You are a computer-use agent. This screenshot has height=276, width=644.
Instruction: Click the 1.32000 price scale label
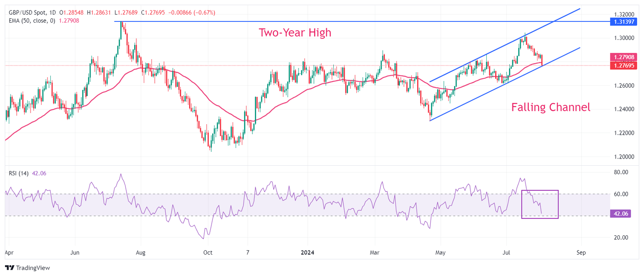(624, 14)
